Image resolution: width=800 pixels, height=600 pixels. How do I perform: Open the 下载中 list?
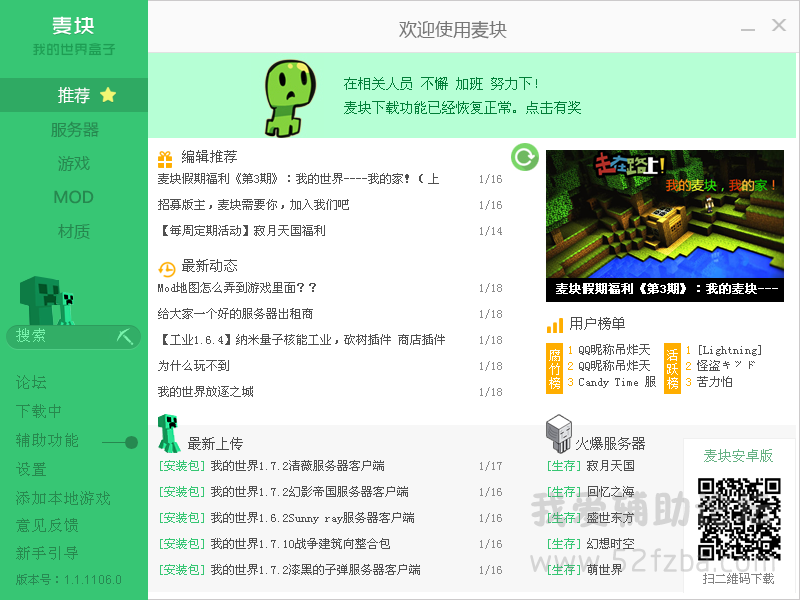(39, 411)
